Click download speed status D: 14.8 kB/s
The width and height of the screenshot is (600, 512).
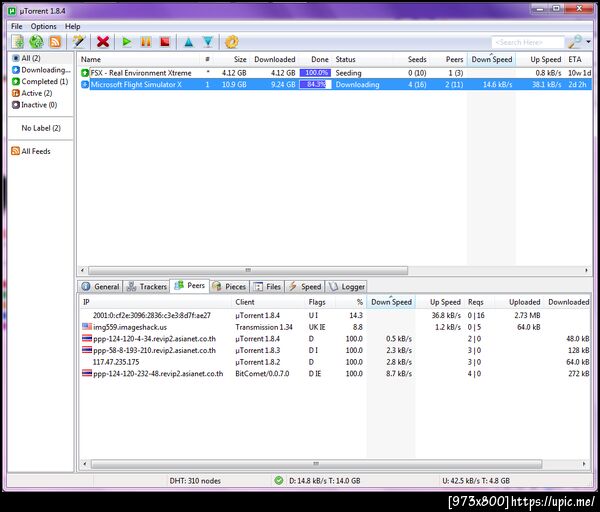click(325, 481)
